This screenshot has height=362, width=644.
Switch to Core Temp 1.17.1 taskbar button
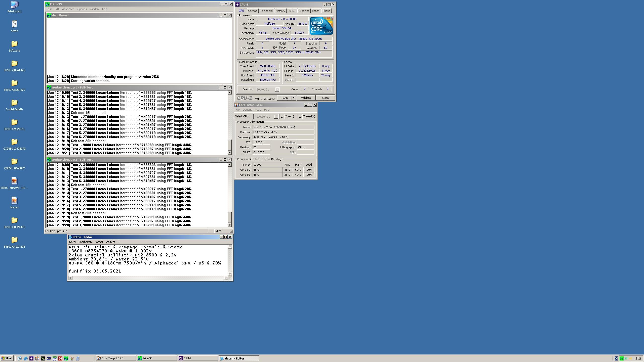point(115,358)
